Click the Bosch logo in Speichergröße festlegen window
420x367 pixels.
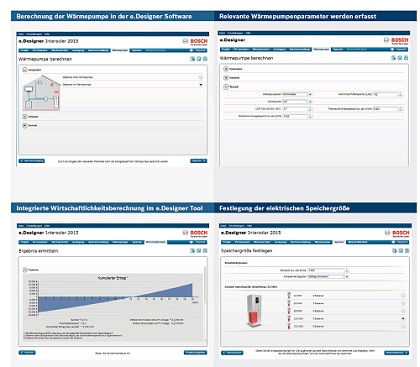pyautogui.click(x=400, y=233)
